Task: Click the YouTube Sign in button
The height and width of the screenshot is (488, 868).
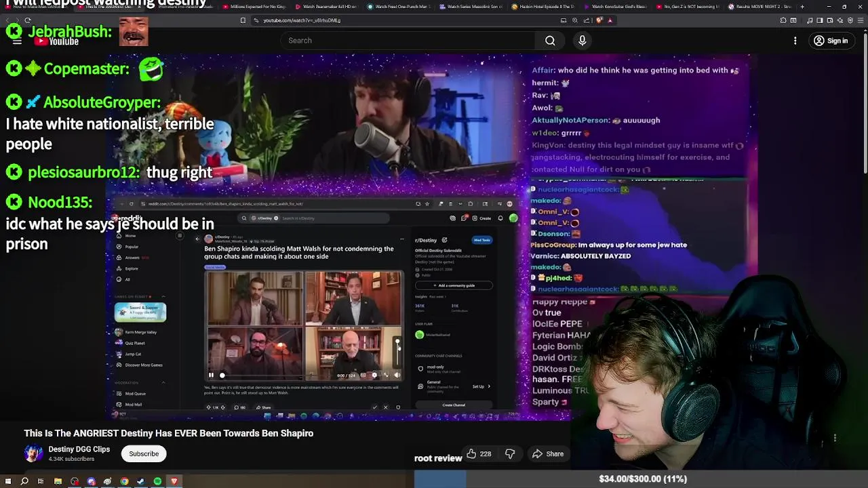Action: coord(831,41)
